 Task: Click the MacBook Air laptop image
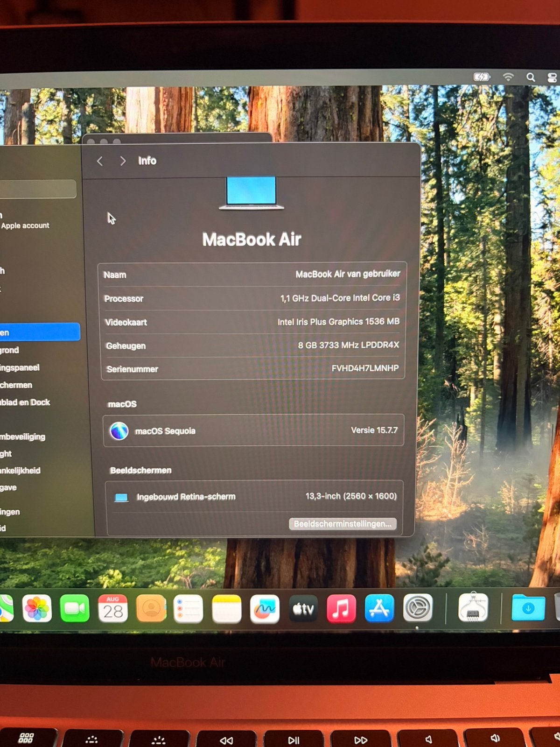(252, 193)
